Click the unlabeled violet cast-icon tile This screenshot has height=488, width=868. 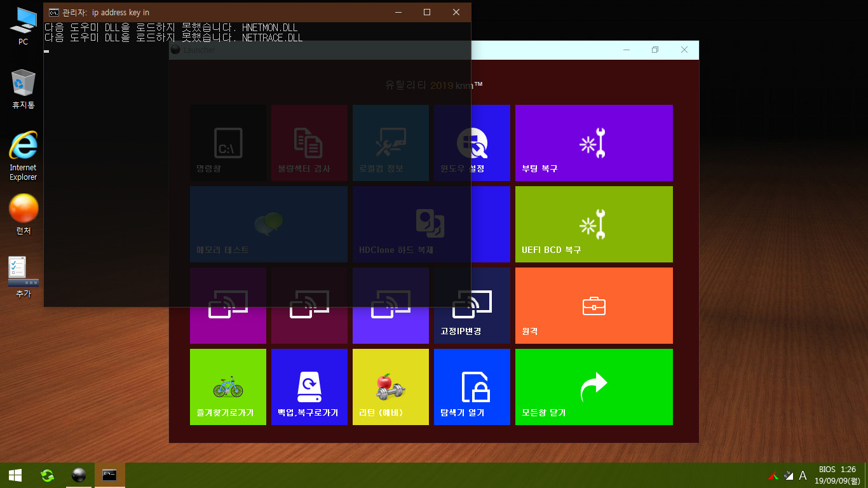391,306
